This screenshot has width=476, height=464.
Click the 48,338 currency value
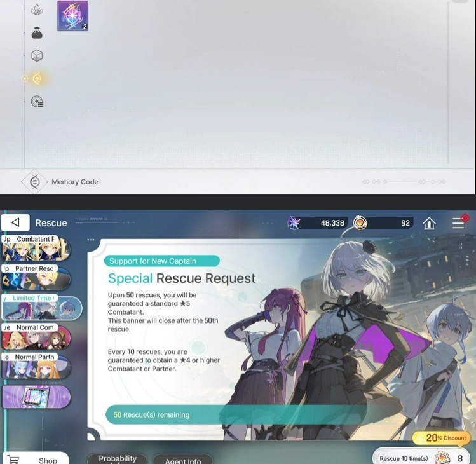(x=332, y=223)
